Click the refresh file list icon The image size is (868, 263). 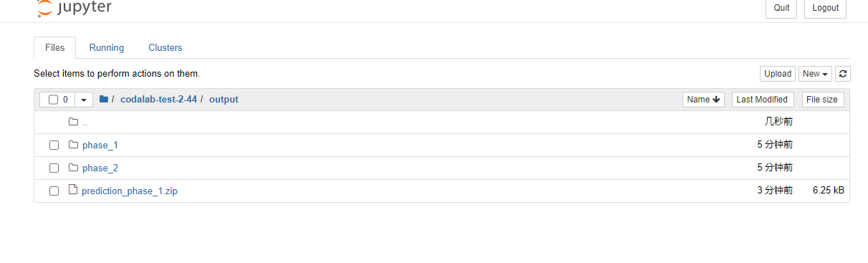[843, 74]
